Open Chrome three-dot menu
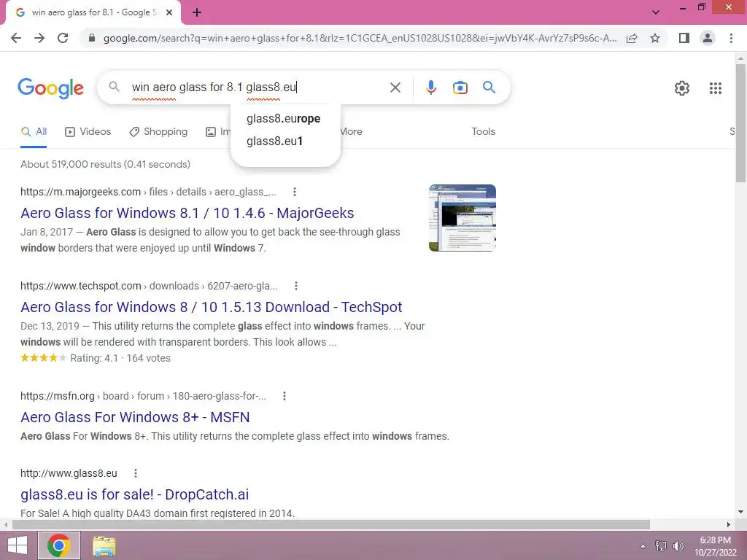 click(x=731, y=38)
